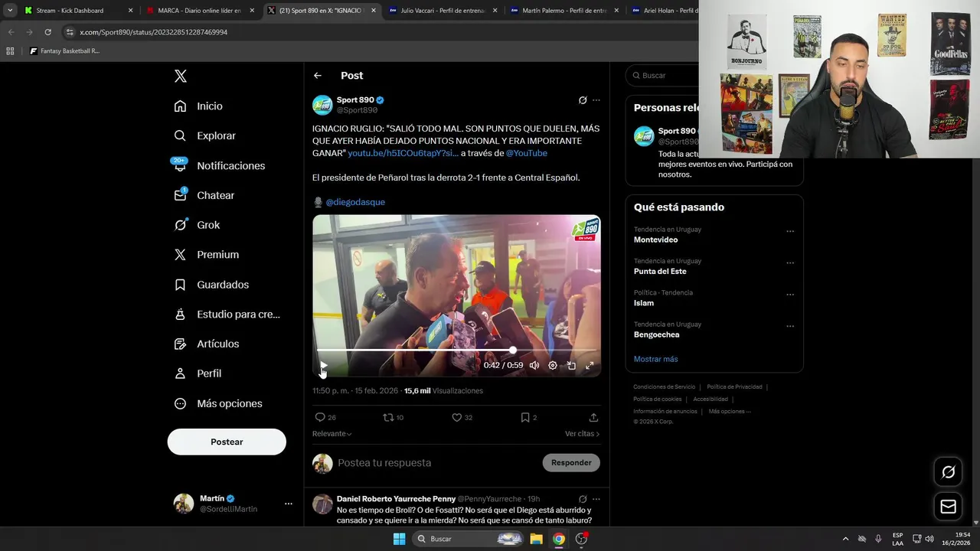Click Grok explain icon on Sport 890 post
980x551 pixels.
(583, 100)
